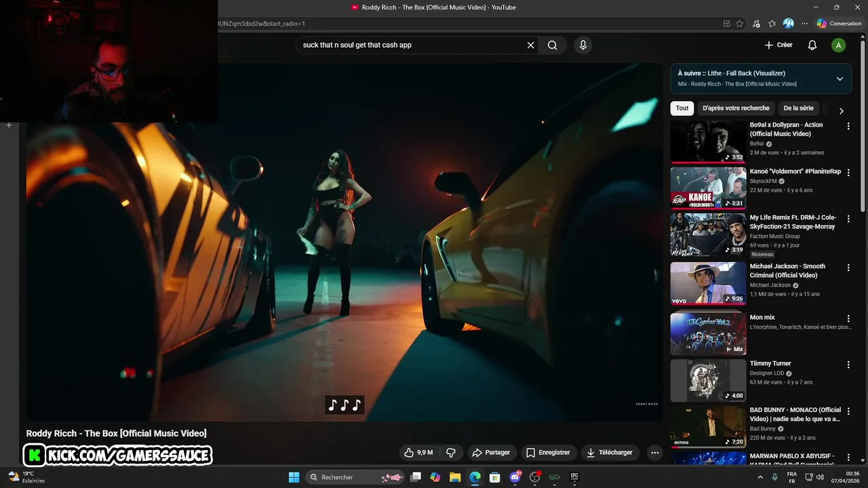This screenshot has width=868, height=488.
Task: Click the Partager share button
Action: (x=491, y=452)
